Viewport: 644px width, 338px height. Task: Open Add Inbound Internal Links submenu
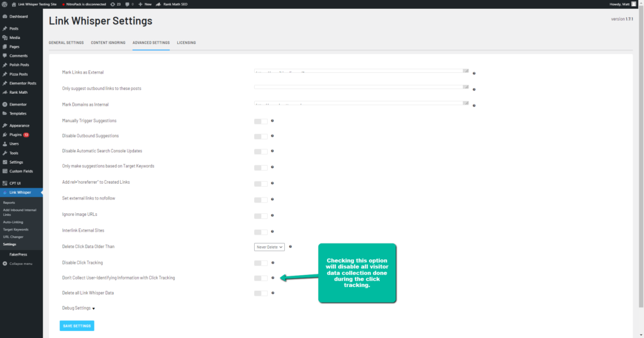pos(19,212)
